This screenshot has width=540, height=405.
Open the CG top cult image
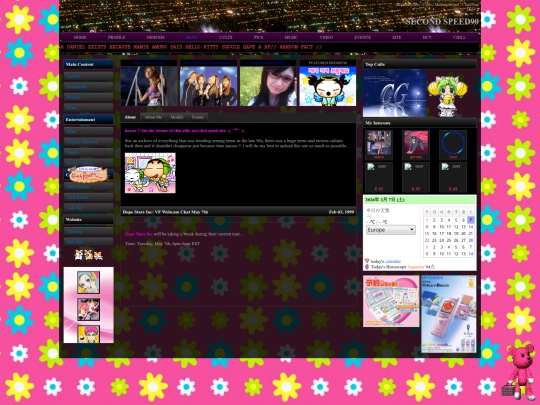(394, 93)
